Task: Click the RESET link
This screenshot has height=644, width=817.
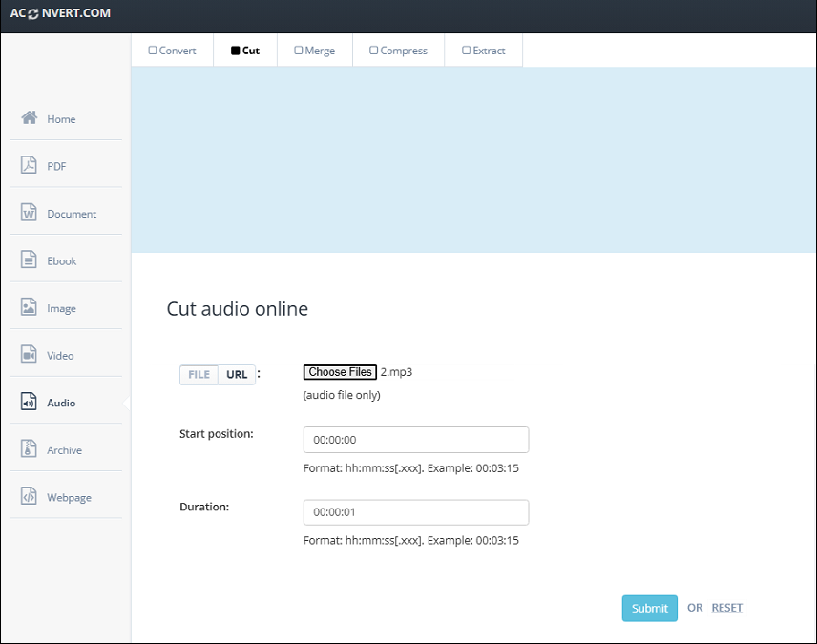Action: (x=727, y=608)
